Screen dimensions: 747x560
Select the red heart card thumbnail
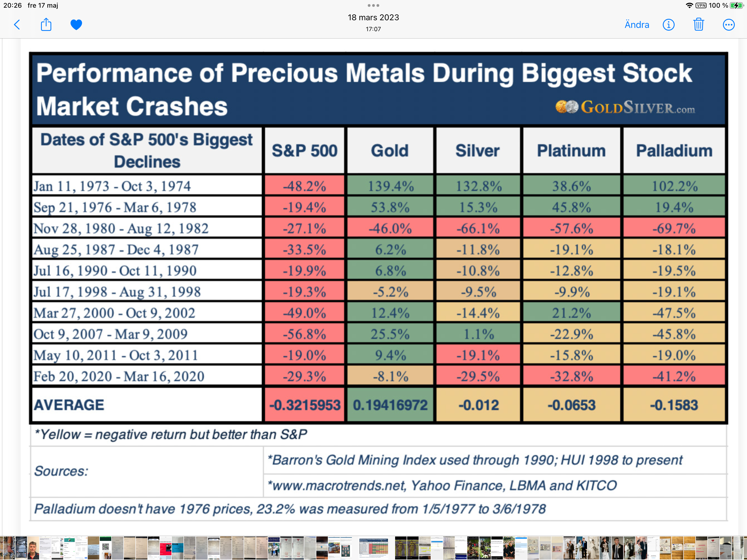713,548
